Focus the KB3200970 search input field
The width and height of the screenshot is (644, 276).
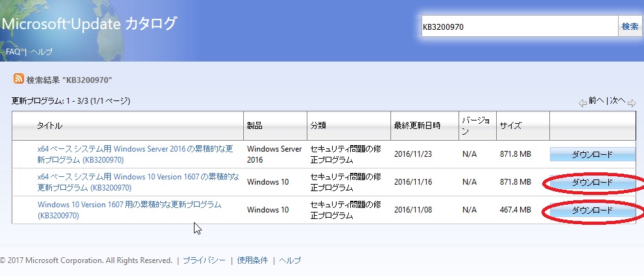tap(520, 27)
